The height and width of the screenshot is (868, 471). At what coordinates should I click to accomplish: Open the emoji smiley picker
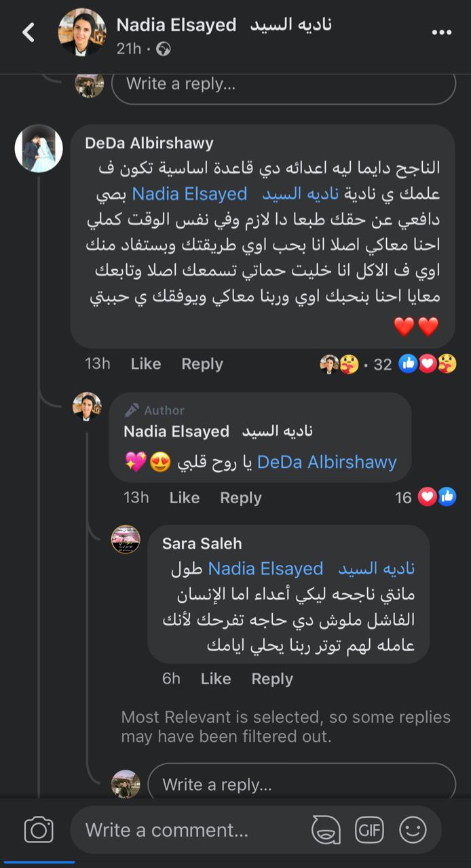[x=413, y=830]
